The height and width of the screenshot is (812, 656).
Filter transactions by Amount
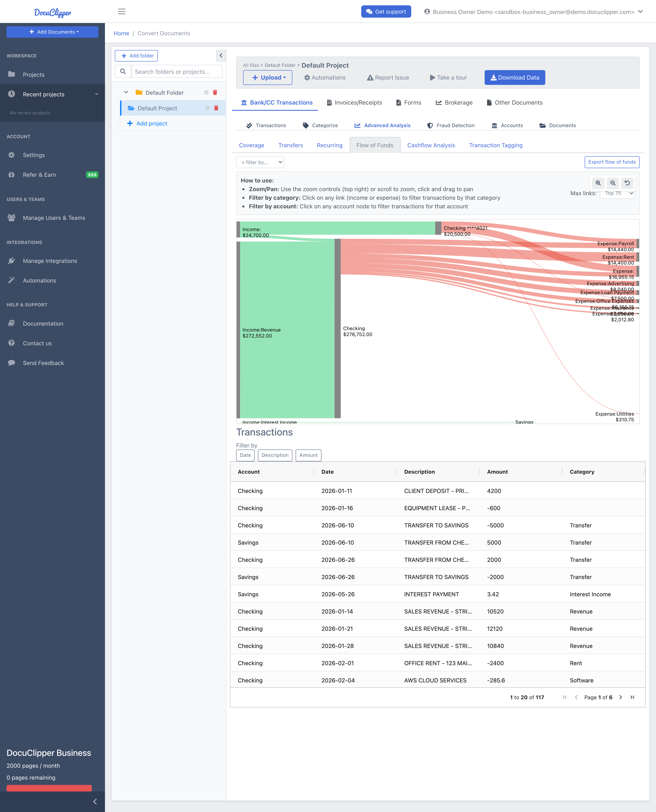tap(308, 455)
